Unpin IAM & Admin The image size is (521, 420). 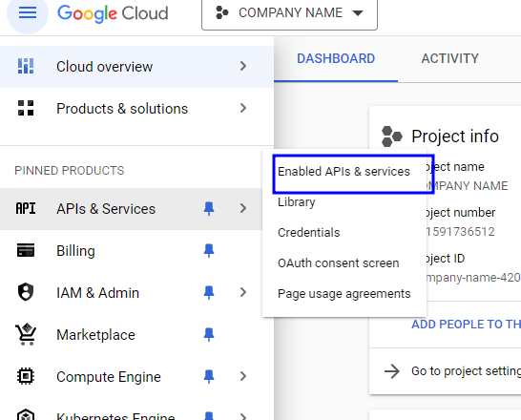click(209, 292)
